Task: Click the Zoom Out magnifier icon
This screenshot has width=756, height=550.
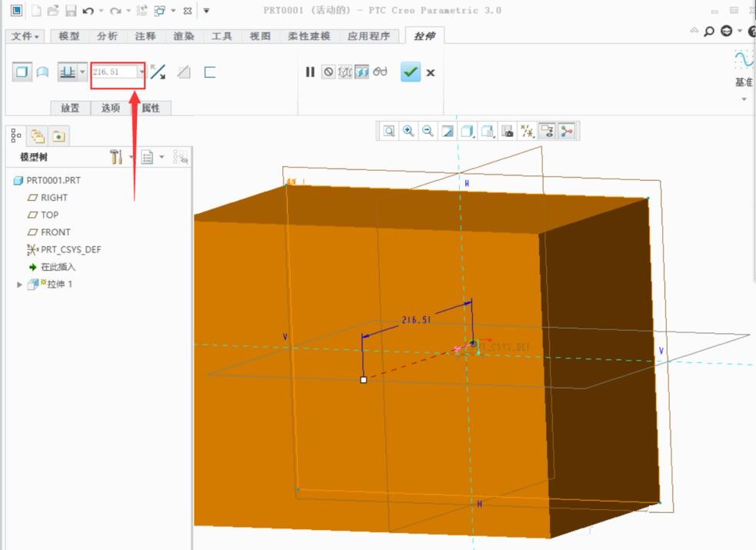Action: point(428,132)
